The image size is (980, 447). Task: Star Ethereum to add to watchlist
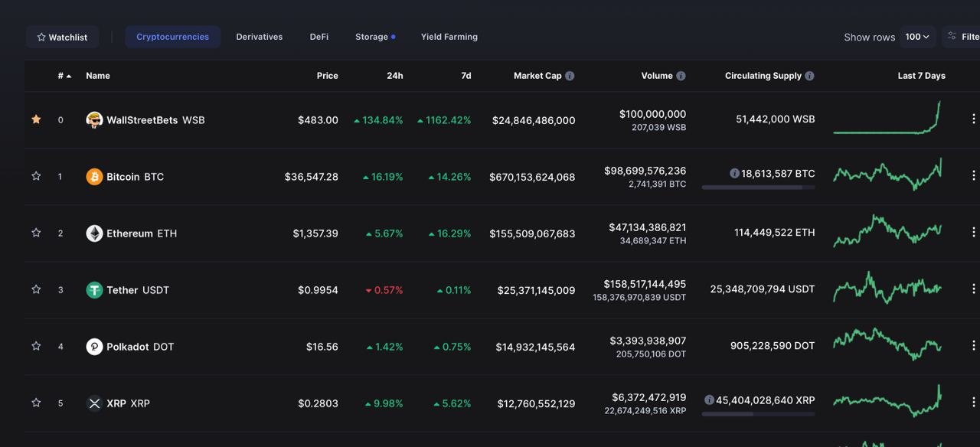click(x=36, y=233)
